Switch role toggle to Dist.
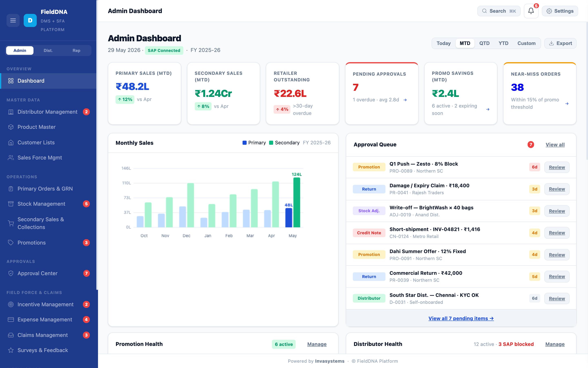The height and width of the screenshot is (368, 588). [48, 50]
